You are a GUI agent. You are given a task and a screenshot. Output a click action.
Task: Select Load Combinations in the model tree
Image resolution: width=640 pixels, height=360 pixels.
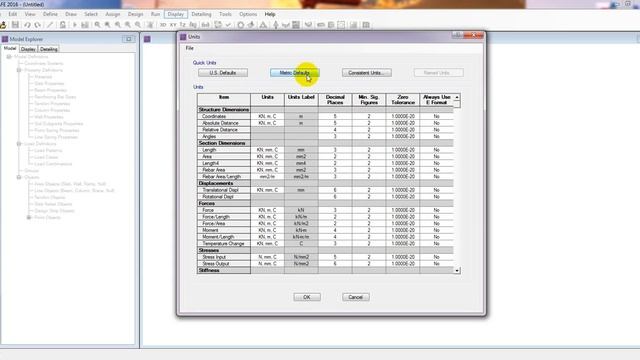tap(53, 164)
